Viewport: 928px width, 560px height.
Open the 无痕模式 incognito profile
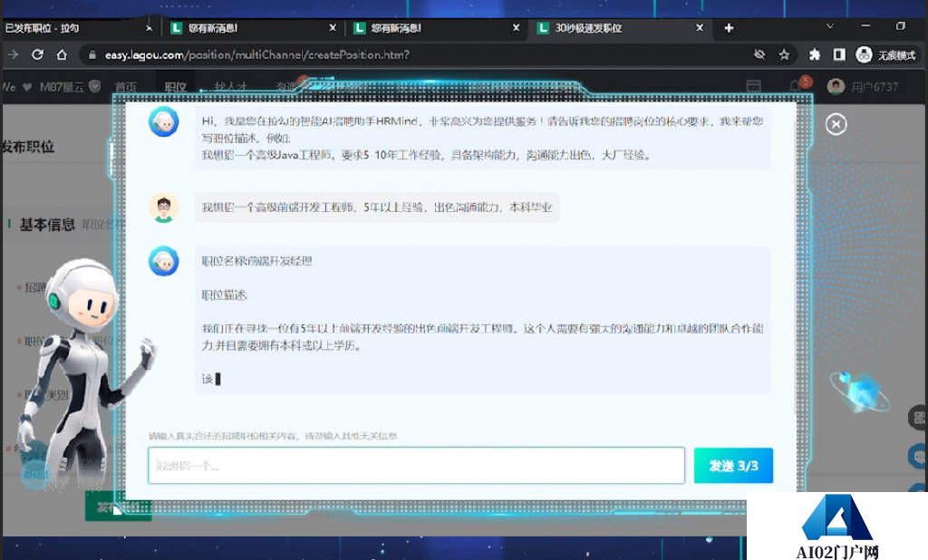pyautogui.click(x=886, y=54)
